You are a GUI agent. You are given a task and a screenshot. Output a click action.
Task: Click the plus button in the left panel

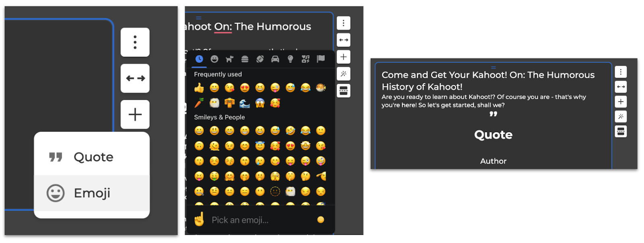tap(135, 114)
